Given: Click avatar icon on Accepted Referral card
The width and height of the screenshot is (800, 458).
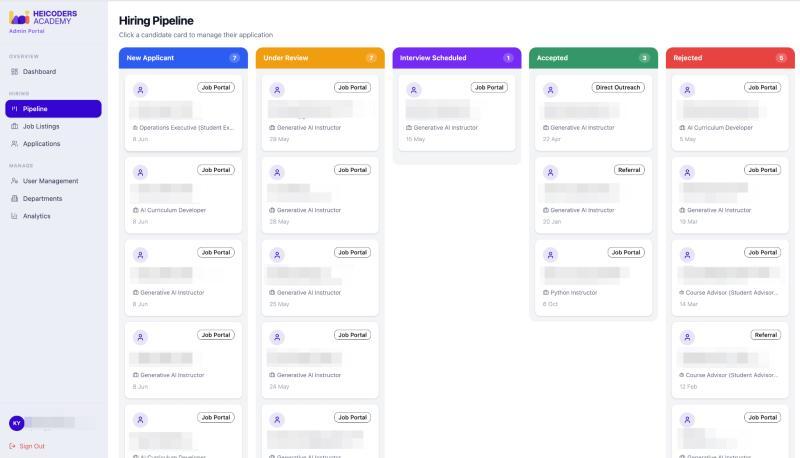Looking at the screenshot, I should click(551, 172).
